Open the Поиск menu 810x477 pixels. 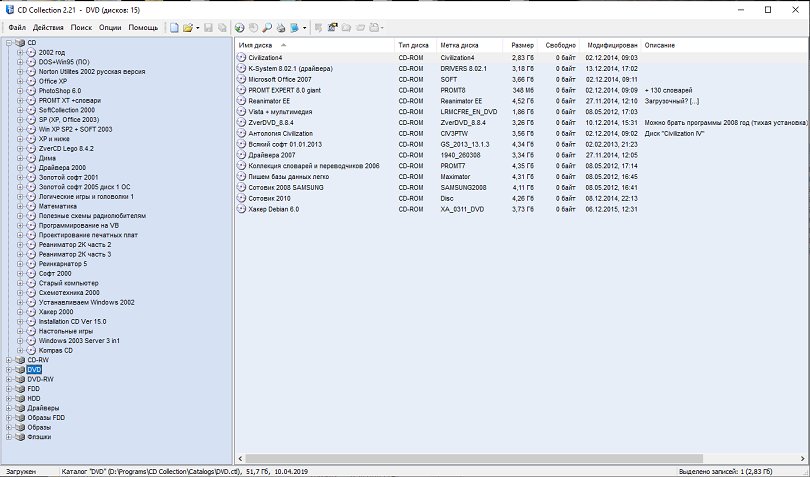point(81,27)
